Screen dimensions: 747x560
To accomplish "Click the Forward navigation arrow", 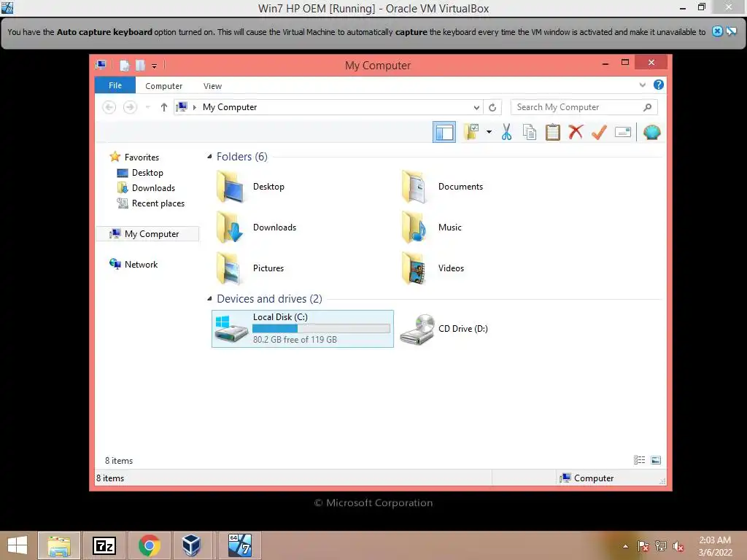I will (130, 107).
